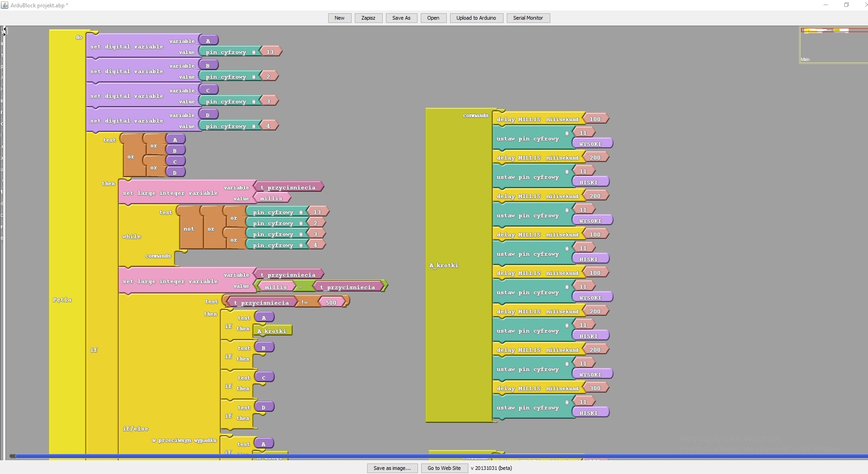The height and width of the screenshot is (474, 868).
Task: Click the != comparison operator
Action: pos(304,302)
